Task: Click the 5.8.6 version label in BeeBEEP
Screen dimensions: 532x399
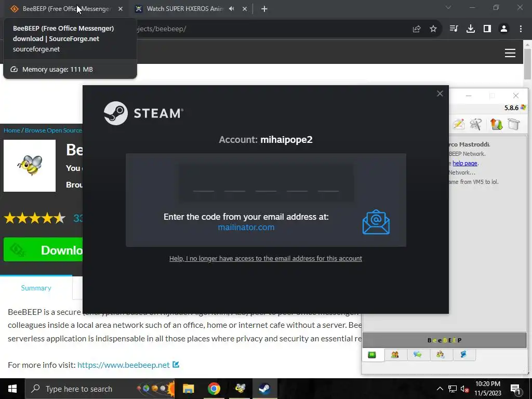Action: pos(511,108)
